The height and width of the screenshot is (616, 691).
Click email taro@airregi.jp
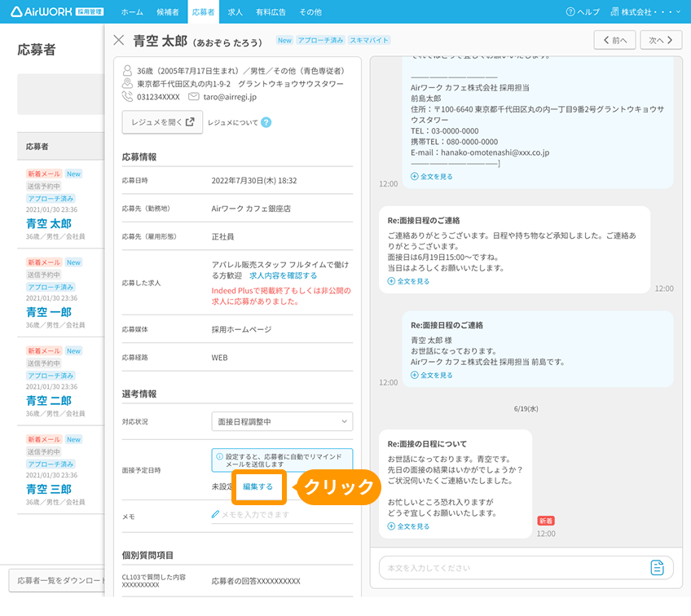(x=230, y=96)
